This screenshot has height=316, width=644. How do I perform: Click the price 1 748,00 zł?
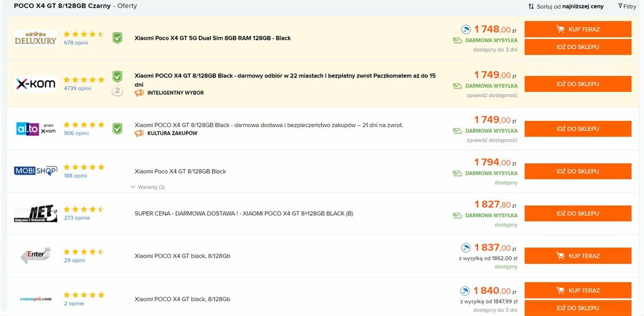pos(496,29)
